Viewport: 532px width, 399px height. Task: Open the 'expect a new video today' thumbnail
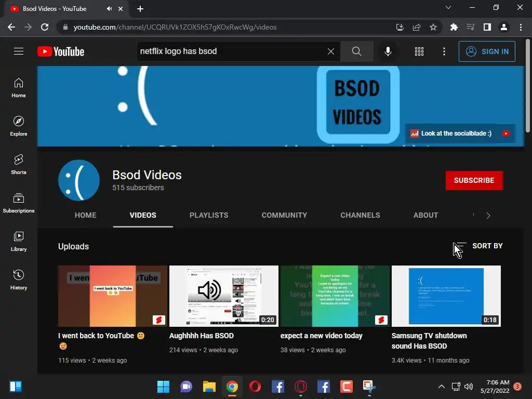click(335, 296)
